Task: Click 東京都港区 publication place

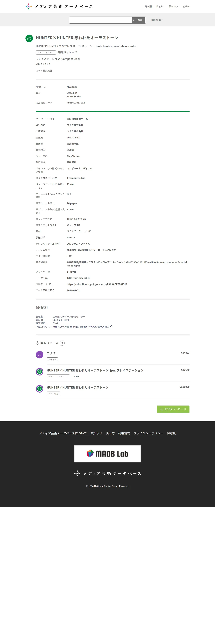Action: (73, 144)
